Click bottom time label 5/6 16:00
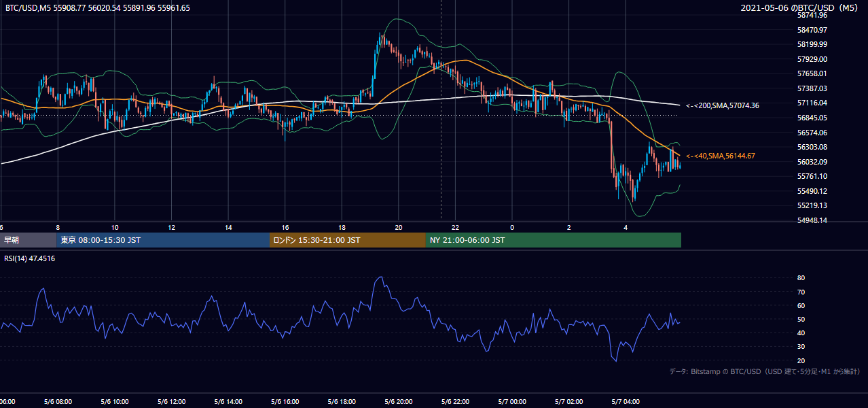Image resolution: width=868 pixels, height=408 pixels. pos(285,402)
